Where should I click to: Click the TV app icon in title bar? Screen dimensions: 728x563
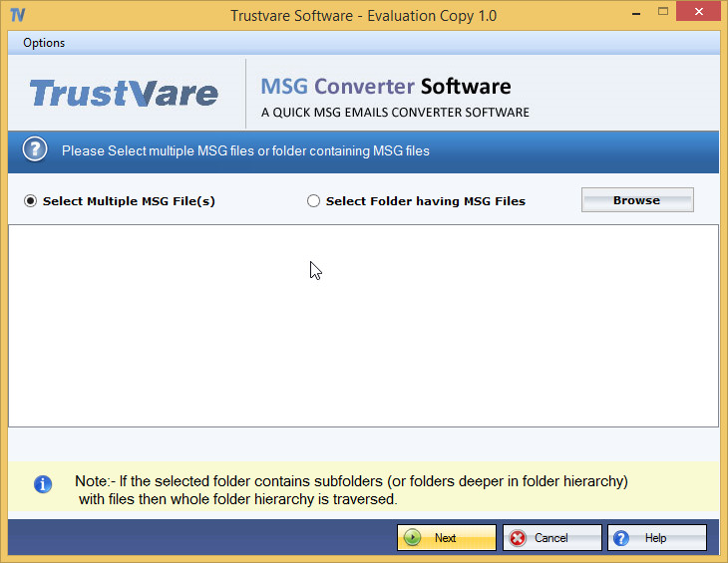coord(16,15)
